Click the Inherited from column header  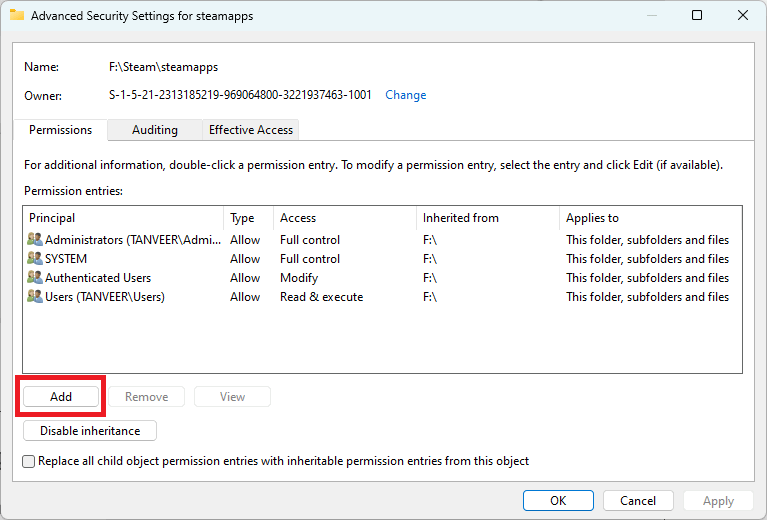(x=488, y=218)
